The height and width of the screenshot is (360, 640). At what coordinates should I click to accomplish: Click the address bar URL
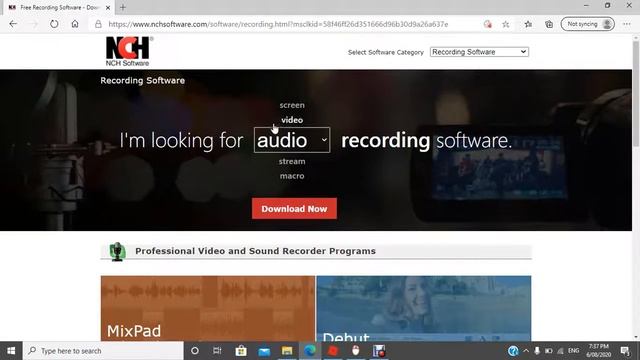(278, 24)
